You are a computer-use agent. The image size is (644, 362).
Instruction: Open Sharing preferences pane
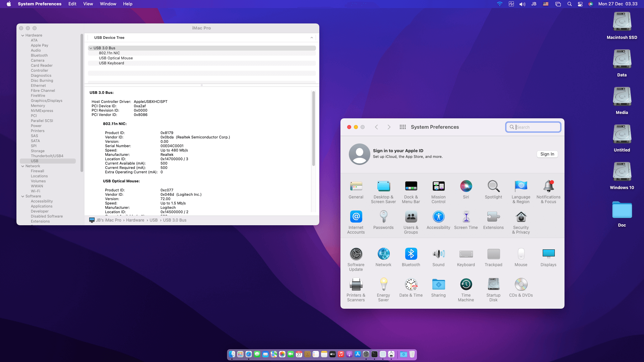[x=438, y=288]
